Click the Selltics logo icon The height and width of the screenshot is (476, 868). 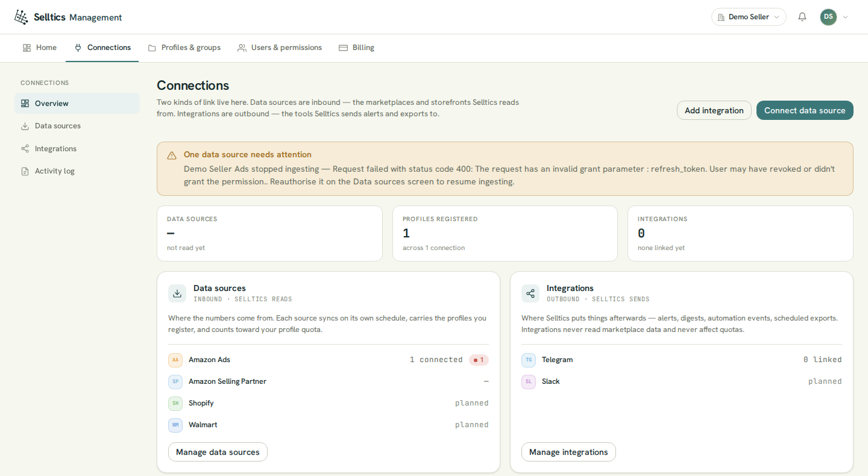coord(21,17)
